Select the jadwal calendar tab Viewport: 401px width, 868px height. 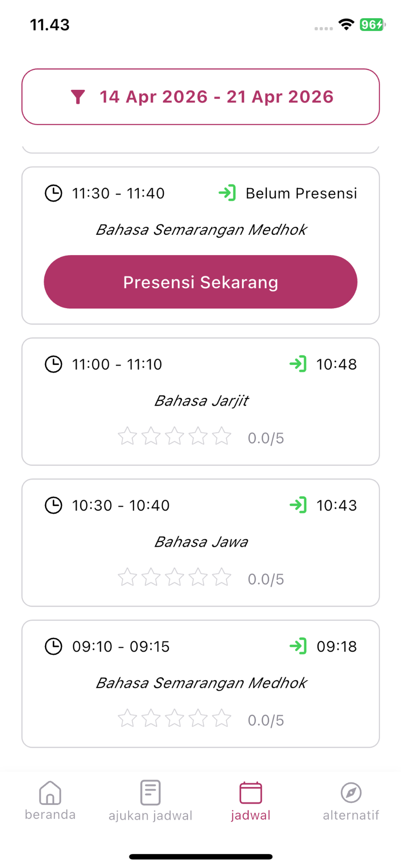point(250,801)
